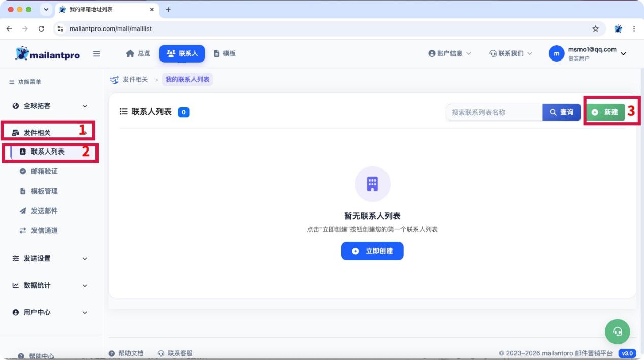The image size is (644, 360).
Task: Click the contact list count badge 0
Action: pos(184,112)
